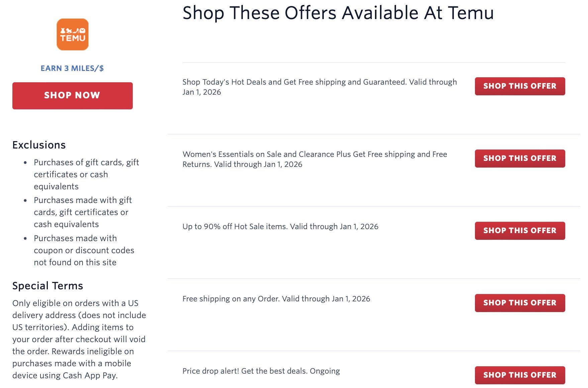Shop the Up to 90% off offer
This screenshot has width=588, height=388.
coord(520,231)
